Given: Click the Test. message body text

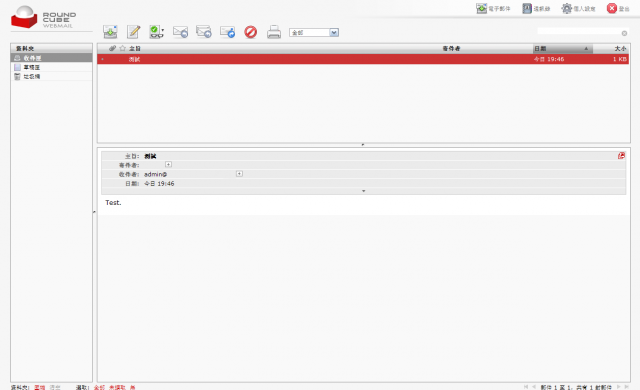Looking at the screenshot, I should click(113, 202).
